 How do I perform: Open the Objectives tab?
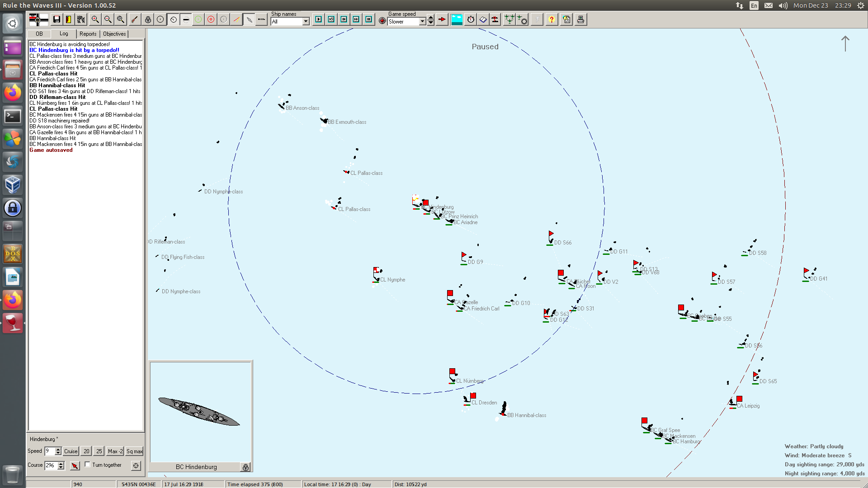click(114, 34)
